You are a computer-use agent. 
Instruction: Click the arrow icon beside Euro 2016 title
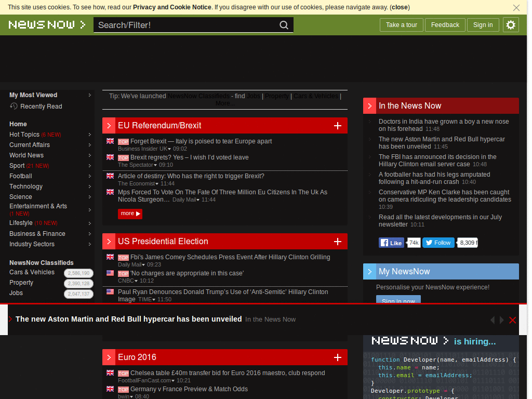point(109,357)
